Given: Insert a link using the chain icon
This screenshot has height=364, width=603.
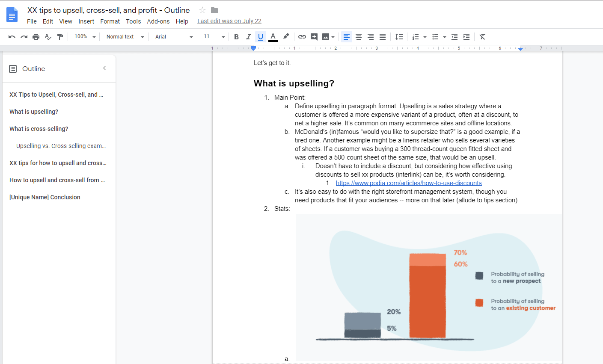Looking at the screenshot, I should click(x=302, y=37).
